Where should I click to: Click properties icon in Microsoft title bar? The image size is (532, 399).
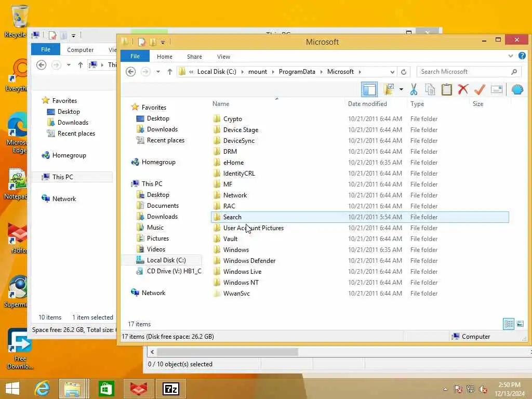pyautogui.click(x=142, y=42)
